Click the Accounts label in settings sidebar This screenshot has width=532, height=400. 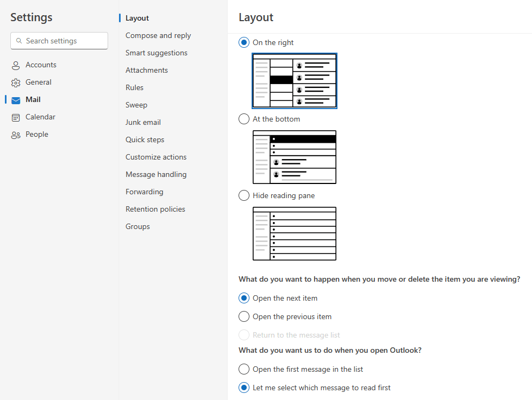41,65
